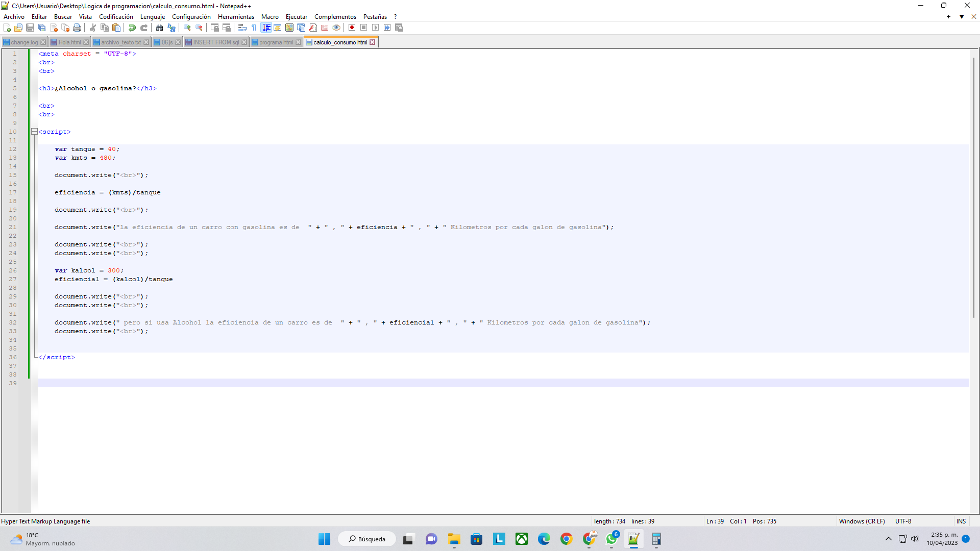The height and width of the screenshot is (551, 980).
Task: Redo the action via toolbar arrow
Action: click(144, 28)
